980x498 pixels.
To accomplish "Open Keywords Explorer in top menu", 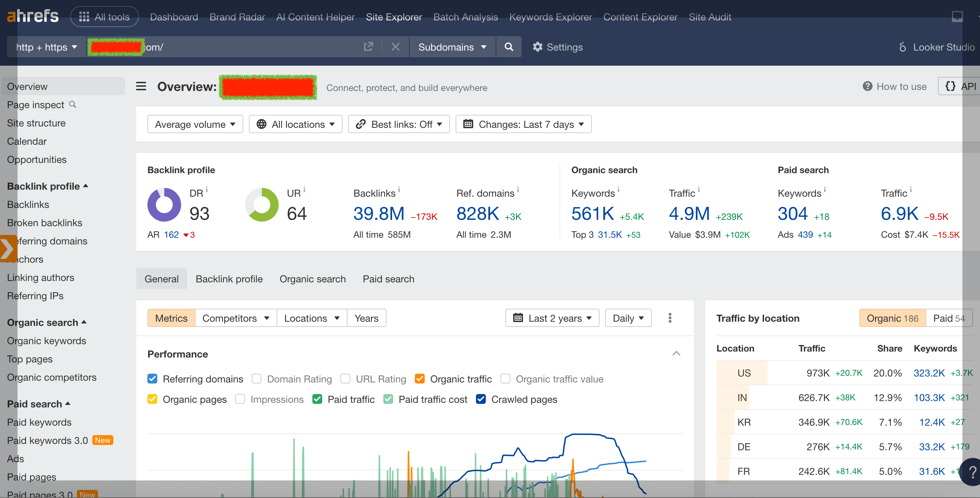I will (550, 17).
